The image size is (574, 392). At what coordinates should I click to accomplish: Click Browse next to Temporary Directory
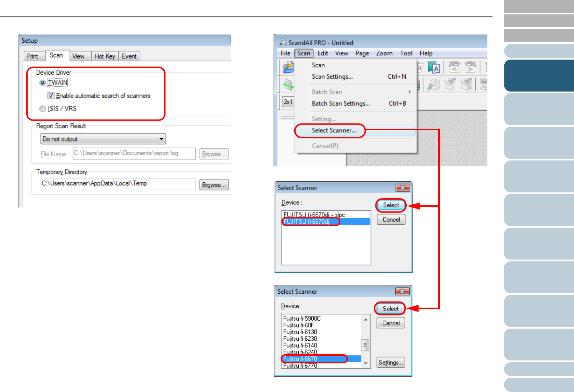pos(214,185)
